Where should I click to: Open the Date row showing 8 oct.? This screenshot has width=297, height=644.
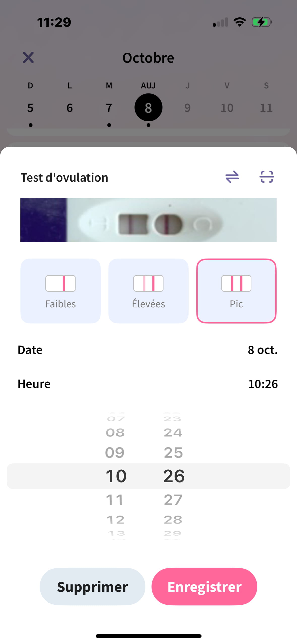pyautogui.click(x=148, y=350)
